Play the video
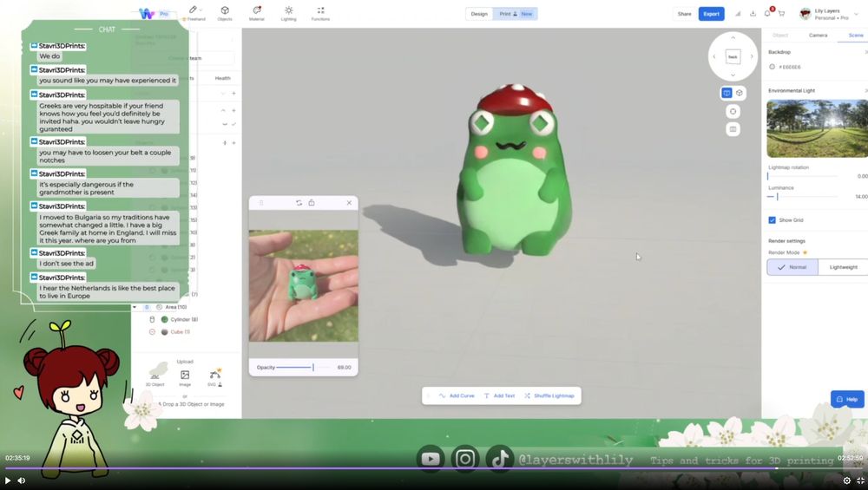The height and width of the screenshot is (490, 868). click(8, 480)
